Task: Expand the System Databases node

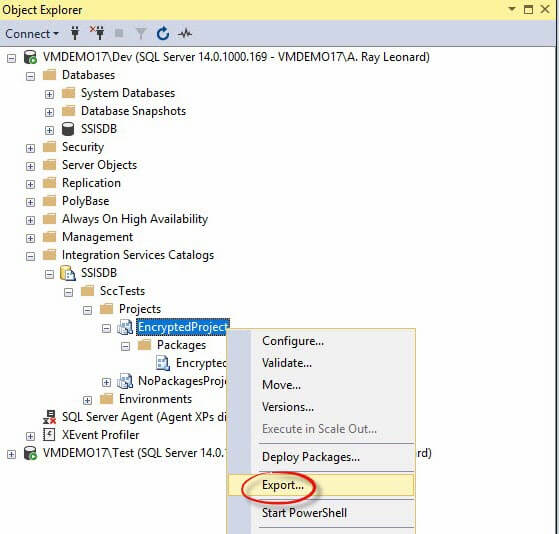Action: click(x=50, y=94)
